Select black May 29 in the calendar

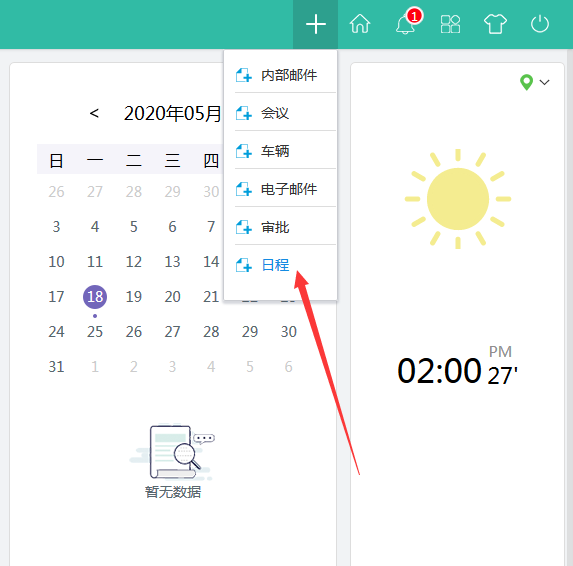coord(250,332)
